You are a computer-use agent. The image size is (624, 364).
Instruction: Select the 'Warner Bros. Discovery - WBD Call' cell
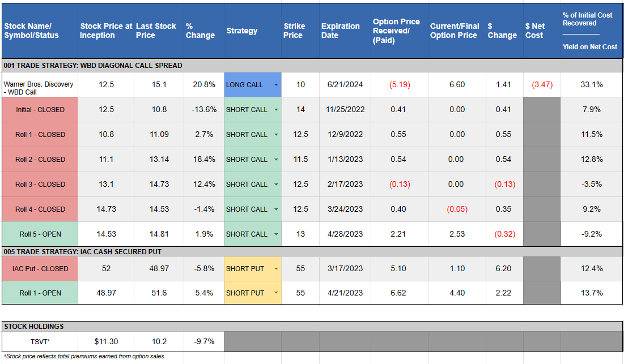point(40,85)
